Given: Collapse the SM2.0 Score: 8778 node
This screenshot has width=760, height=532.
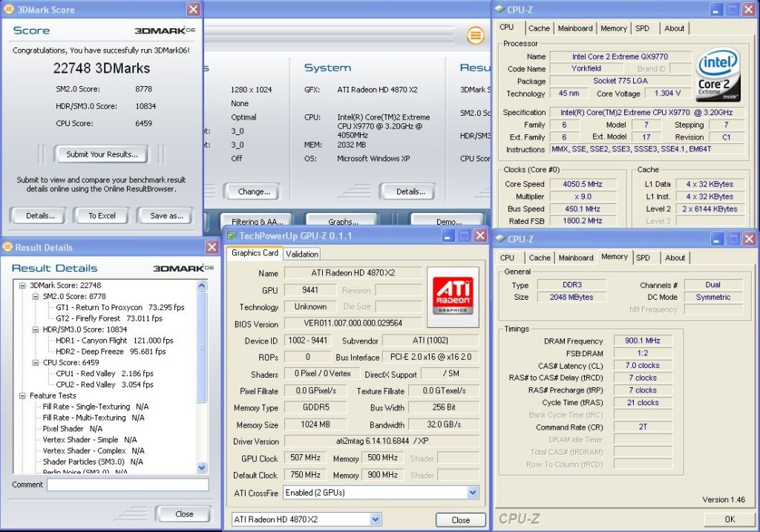Looking at the screenshot, I should tap(36, 297).
